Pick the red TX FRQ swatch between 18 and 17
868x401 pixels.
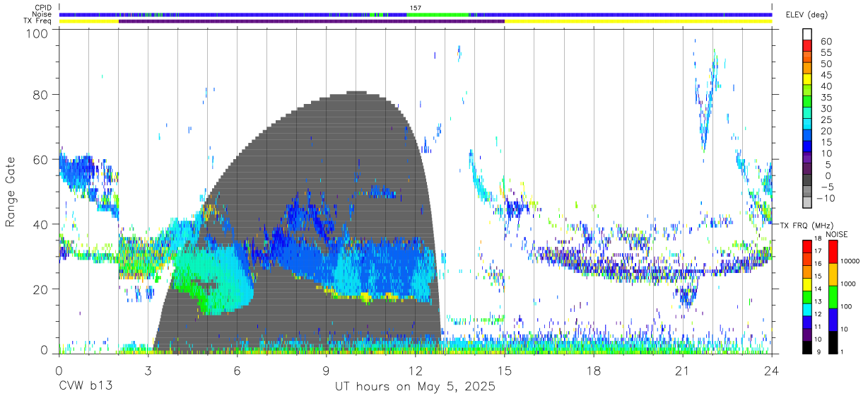pyautogui.click(x=807, y=247)
